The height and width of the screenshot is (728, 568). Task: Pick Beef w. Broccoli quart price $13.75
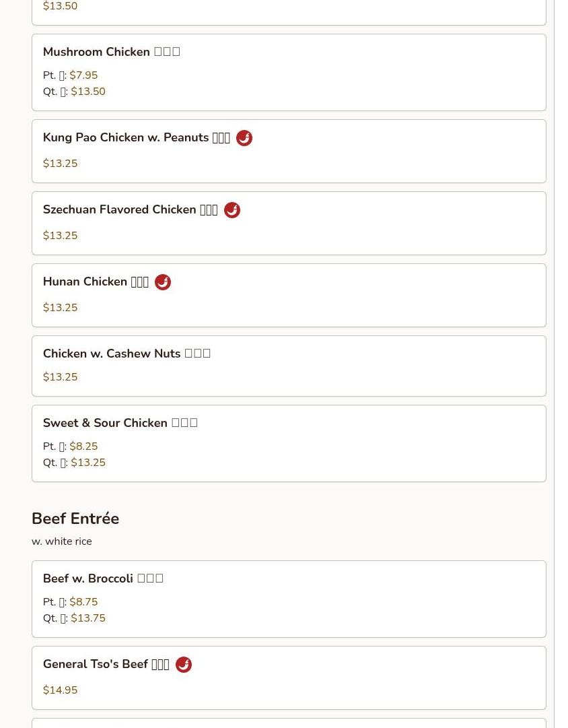coord(88,618)
